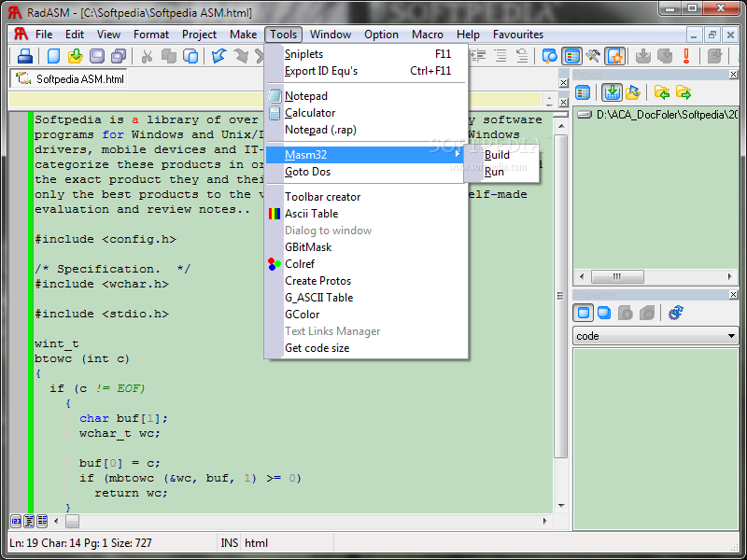This screenshot has height=560, width=747.
Task: Click the Find magnifier toolbar icon
Action: tap(550, 56)
